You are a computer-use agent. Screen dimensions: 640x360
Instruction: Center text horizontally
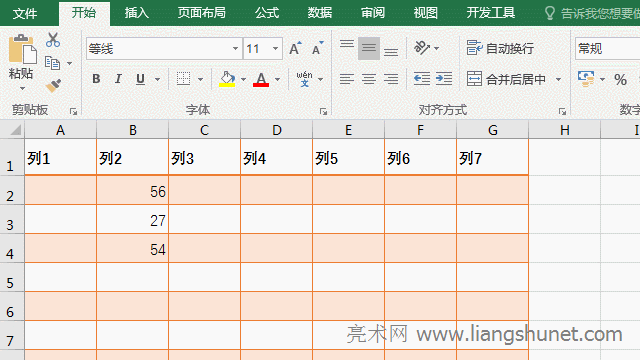coord(369,79)
